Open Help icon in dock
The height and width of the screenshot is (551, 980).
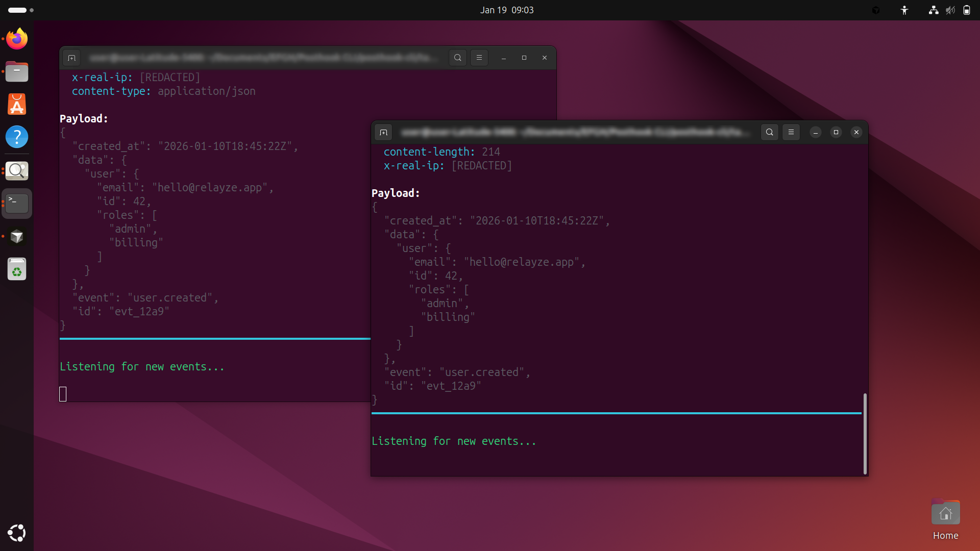(17, 137)
